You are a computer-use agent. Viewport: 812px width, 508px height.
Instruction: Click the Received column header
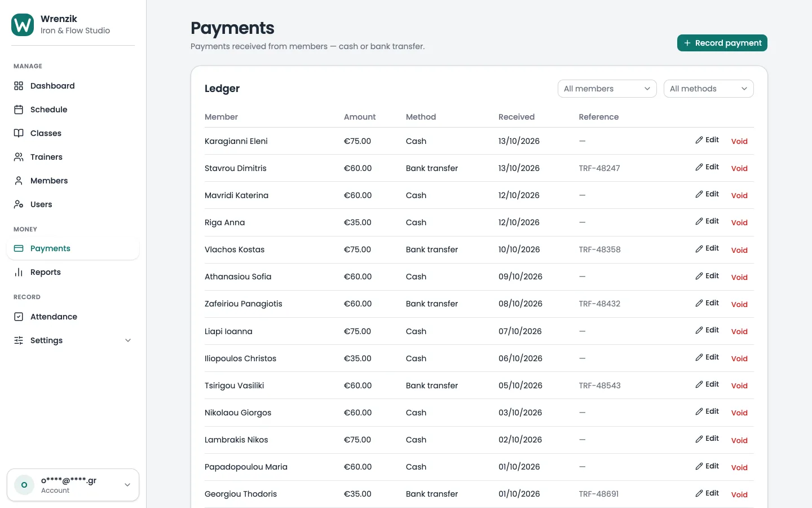click(x=517, y=117)
